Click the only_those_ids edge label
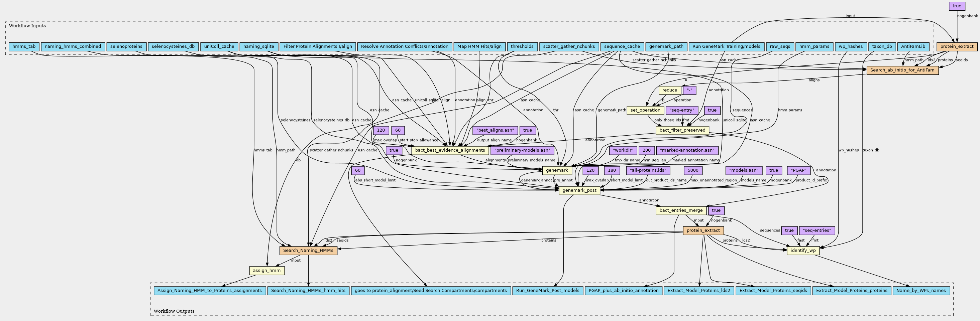 tap(668, 121)
